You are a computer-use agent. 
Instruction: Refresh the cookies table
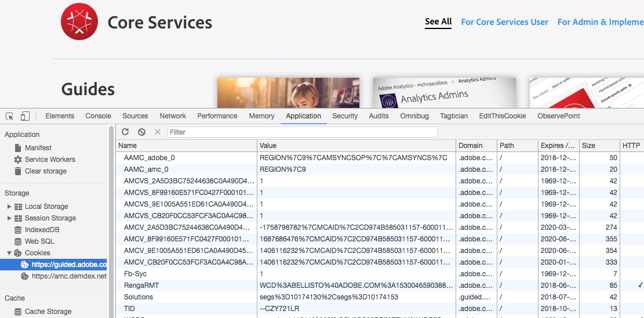pyautogui.click(x=125, y=132)
